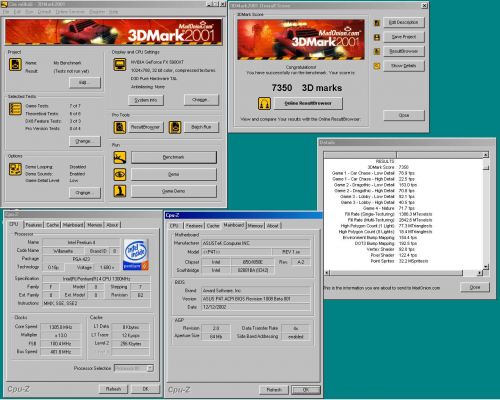
Task: Launch the Demo button under Run
Action: (x=174, y=174)
